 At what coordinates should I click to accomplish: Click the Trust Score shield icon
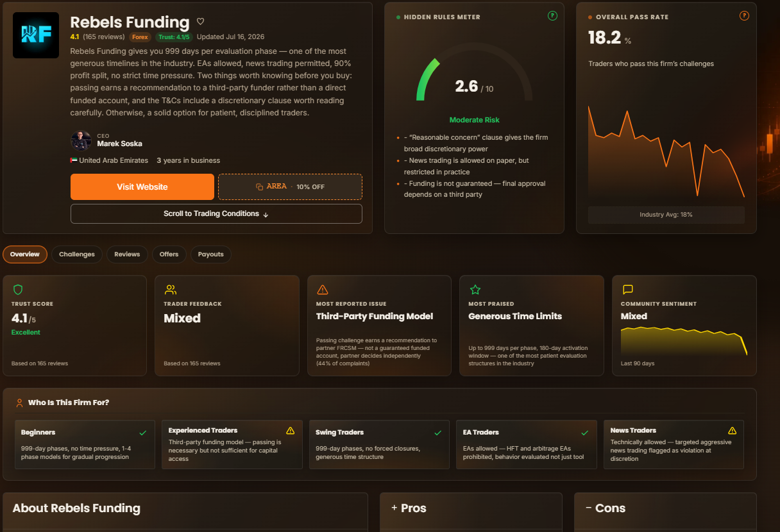pos(17,290)
